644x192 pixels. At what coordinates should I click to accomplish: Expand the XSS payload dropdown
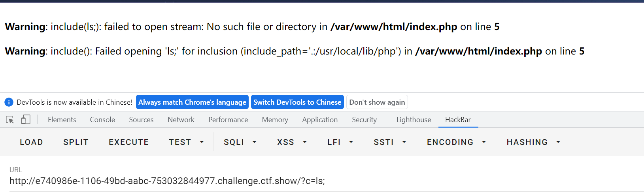[x=292, y=142]
